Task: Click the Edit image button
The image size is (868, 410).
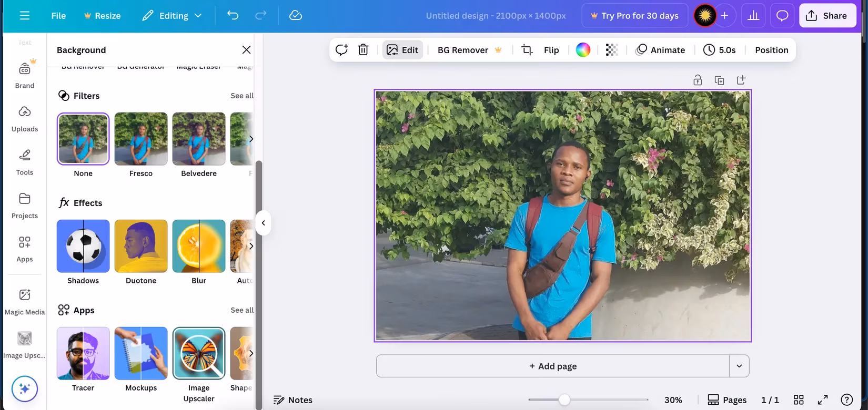Action: pos(402,50)
